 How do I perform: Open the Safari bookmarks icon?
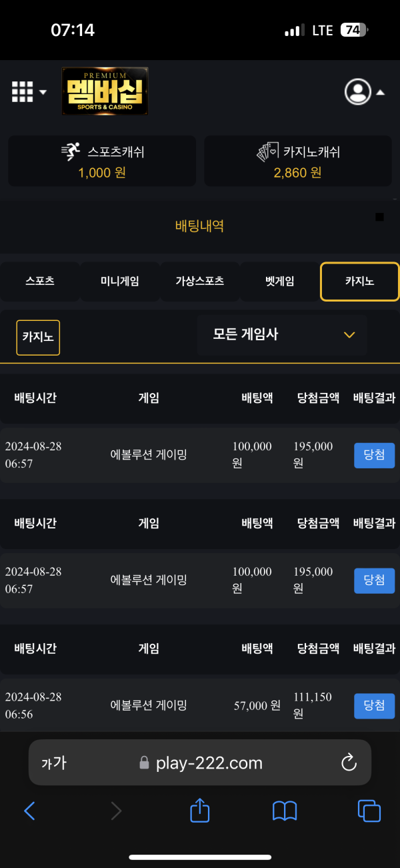(285, 811)
